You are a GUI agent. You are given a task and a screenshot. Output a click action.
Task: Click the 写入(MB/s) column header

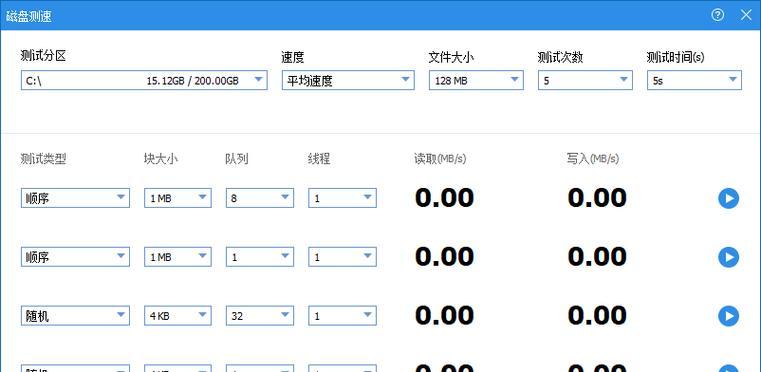pyautogui.click(x=593, y=159)
